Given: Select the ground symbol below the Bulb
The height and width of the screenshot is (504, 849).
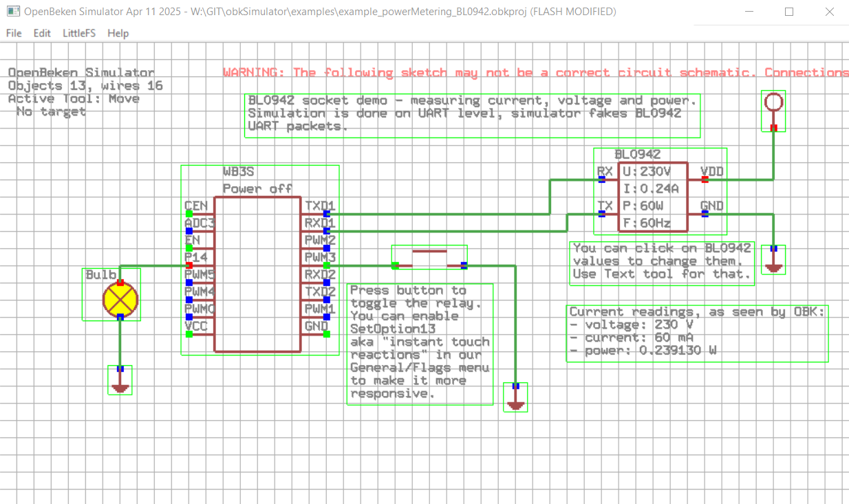Looking at the screenshot, I should click(x=120, y=381).
